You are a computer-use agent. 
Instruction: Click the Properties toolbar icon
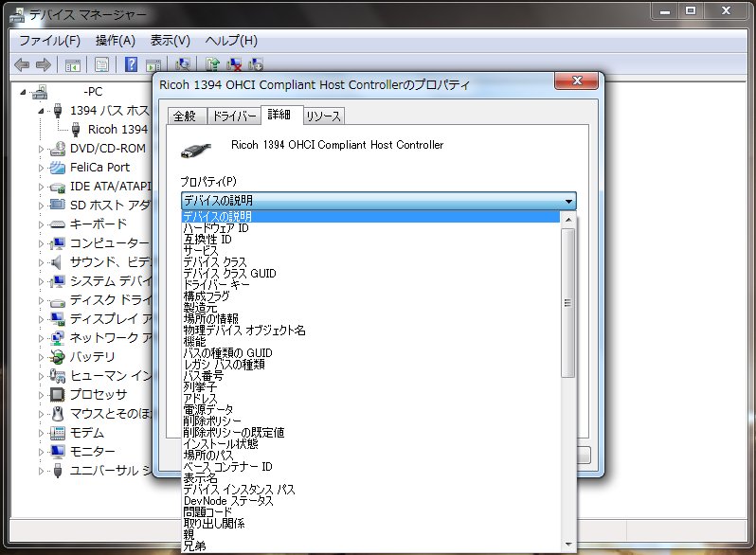coord(101,64)
